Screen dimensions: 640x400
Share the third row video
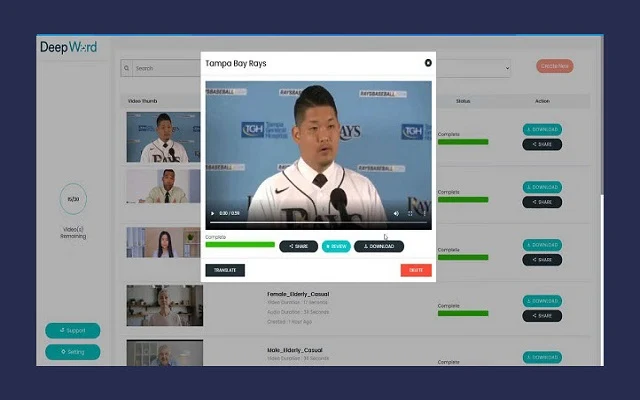pyautogui.click(x=542, y=260)
